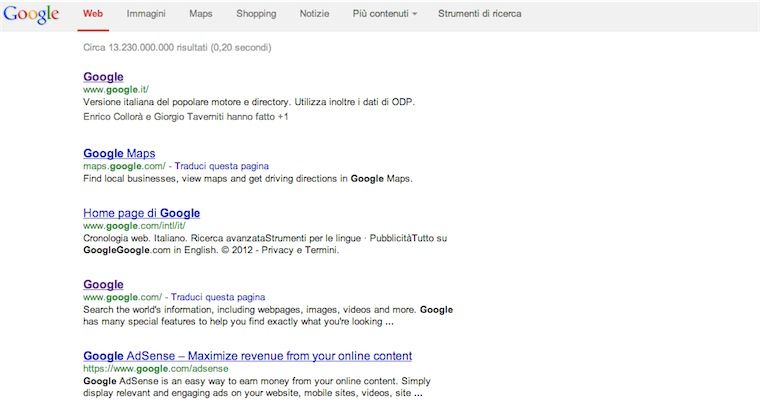Image resolution: width=760 pixels, height=416 pixels.
Task: Click the Search the world's information snippet
Action: 268,316
